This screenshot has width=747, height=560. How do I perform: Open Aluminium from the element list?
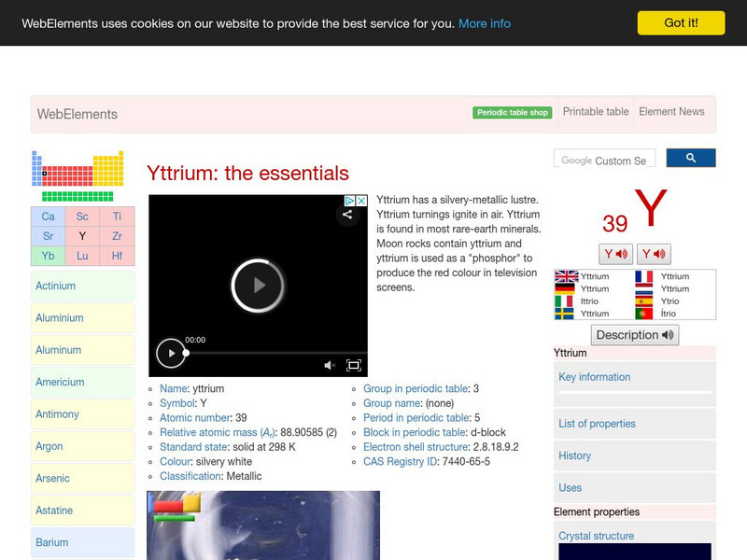coord(83,317)
